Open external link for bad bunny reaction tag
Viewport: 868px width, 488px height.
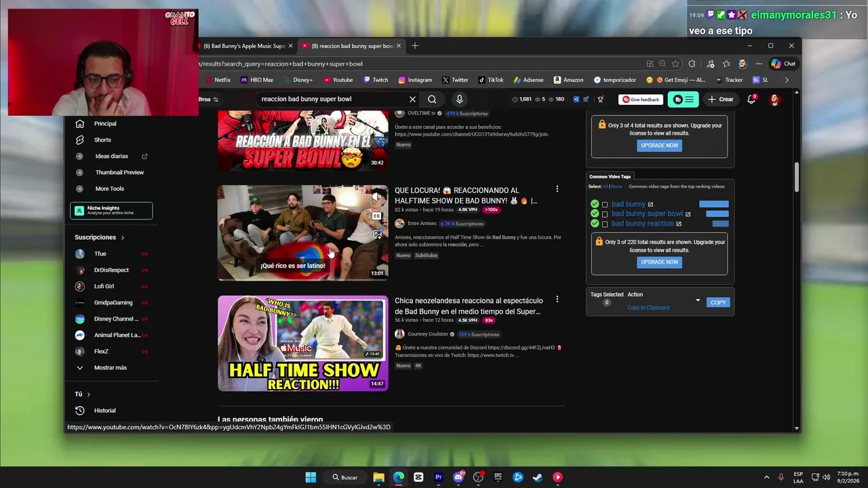point(678,224)
